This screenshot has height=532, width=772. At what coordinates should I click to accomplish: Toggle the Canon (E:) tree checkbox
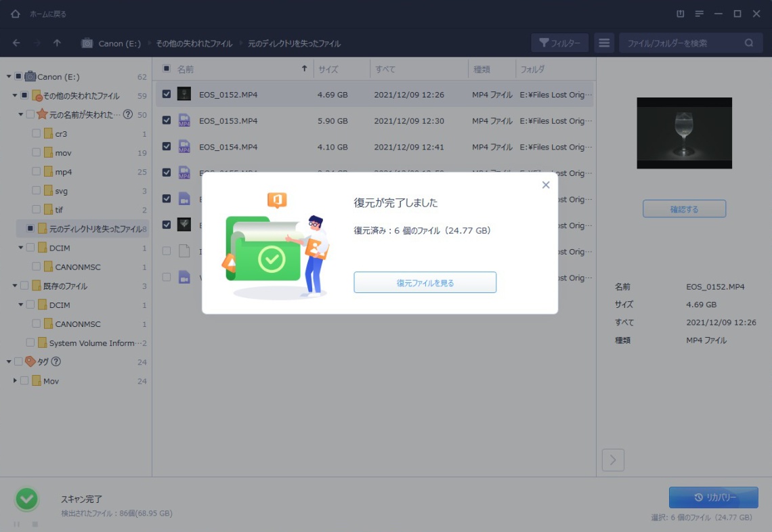click(18, 76)
